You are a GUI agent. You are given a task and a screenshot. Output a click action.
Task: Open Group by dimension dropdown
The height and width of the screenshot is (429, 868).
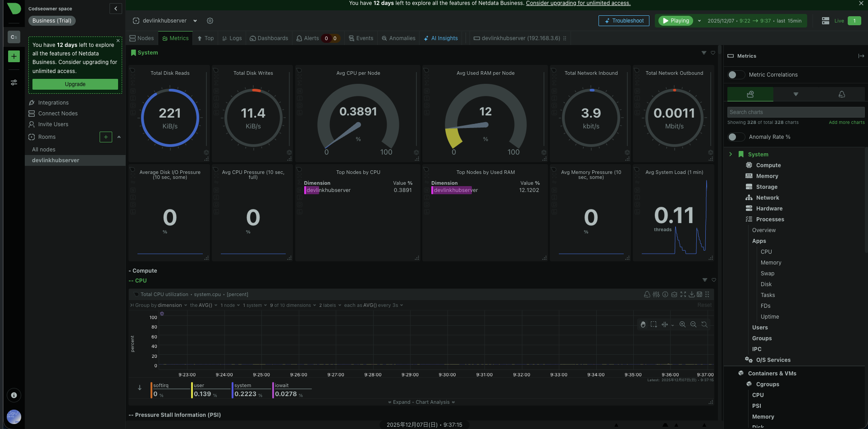170,306
